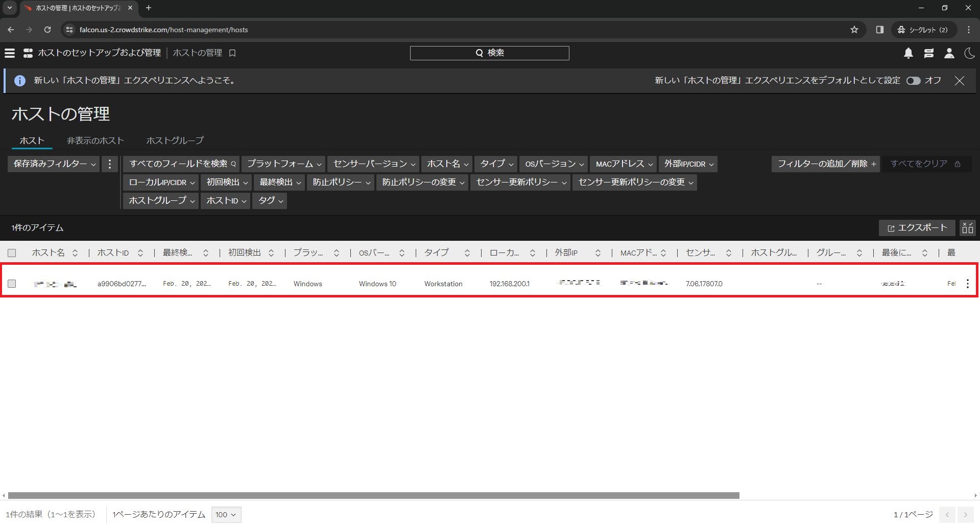The height and width of the screenshot is (528, 980).
Task: Bookmark the ホストの管理 page
Action: 232,53
